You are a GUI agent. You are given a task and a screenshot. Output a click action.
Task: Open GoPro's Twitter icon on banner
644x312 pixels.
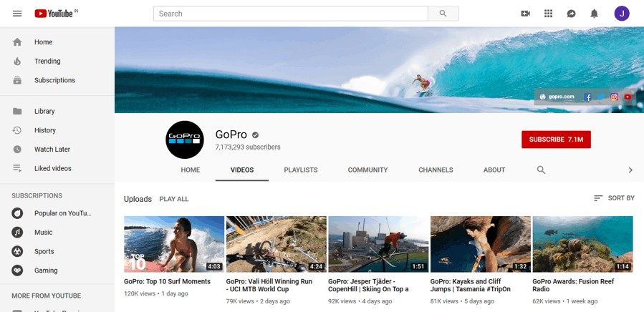tap(601, 97)
